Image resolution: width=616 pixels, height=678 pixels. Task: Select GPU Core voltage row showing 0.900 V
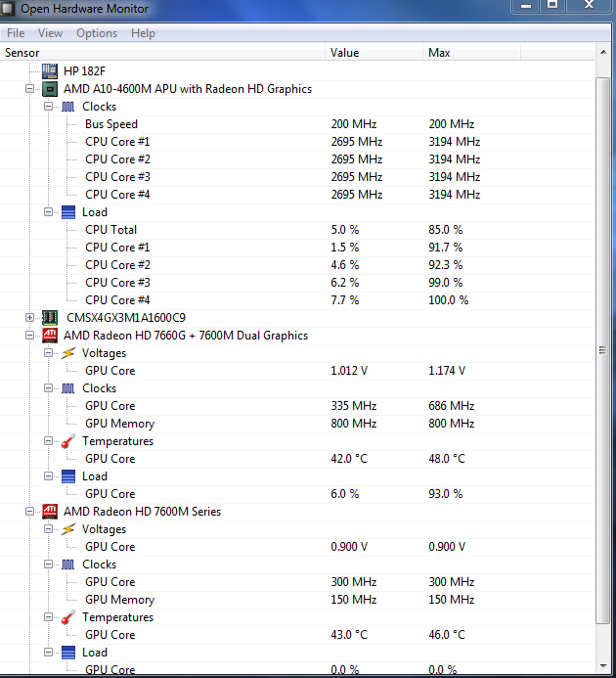click(x=297, y=547)
